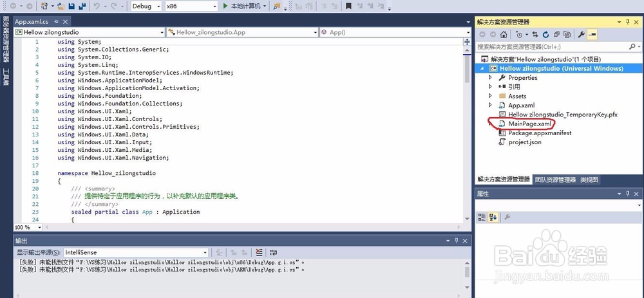Switch to the 团队资源管理器 tab
The image size is (644, 298).
555,180
